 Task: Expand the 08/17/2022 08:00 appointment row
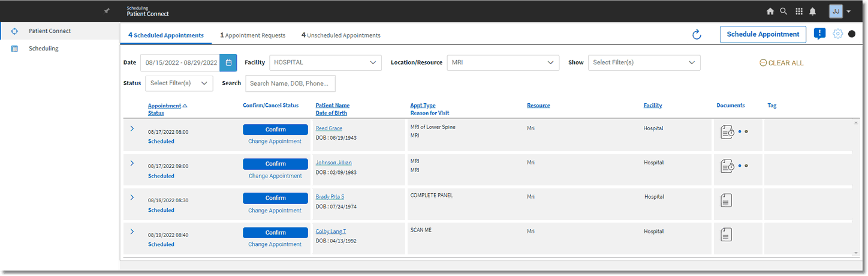click(x=132, y=128)
